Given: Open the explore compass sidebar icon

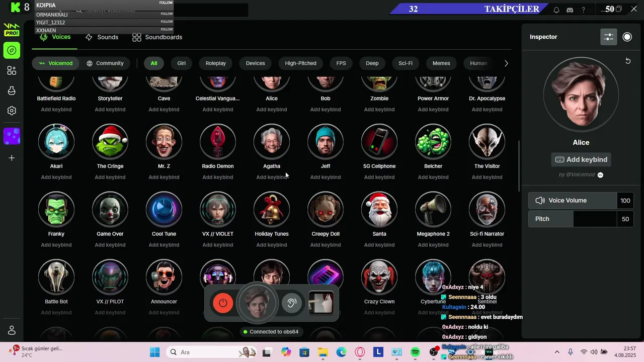Looking at the screenshot, I should click(12, 50).
